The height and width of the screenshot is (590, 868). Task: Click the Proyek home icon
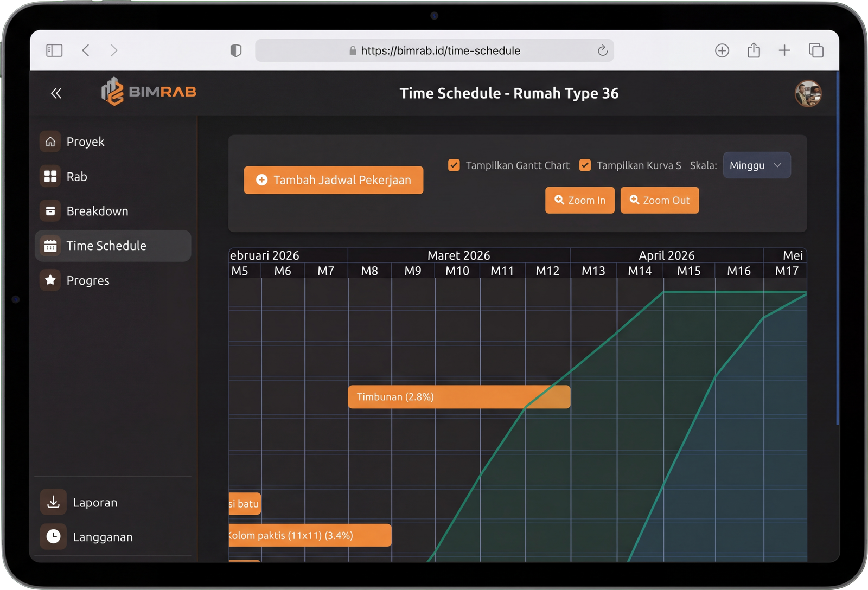[x=50, y=142]
